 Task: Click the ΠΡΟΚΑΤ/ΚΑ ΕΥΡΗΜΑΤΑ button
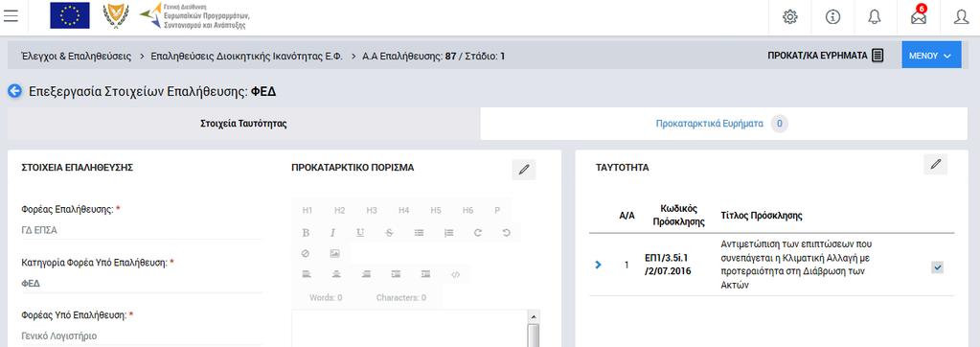(x=825, y=56)
